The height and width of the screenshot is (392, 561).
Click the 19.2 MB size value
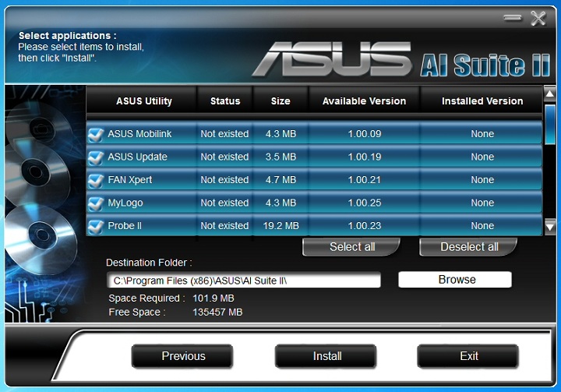pos(280,225)
